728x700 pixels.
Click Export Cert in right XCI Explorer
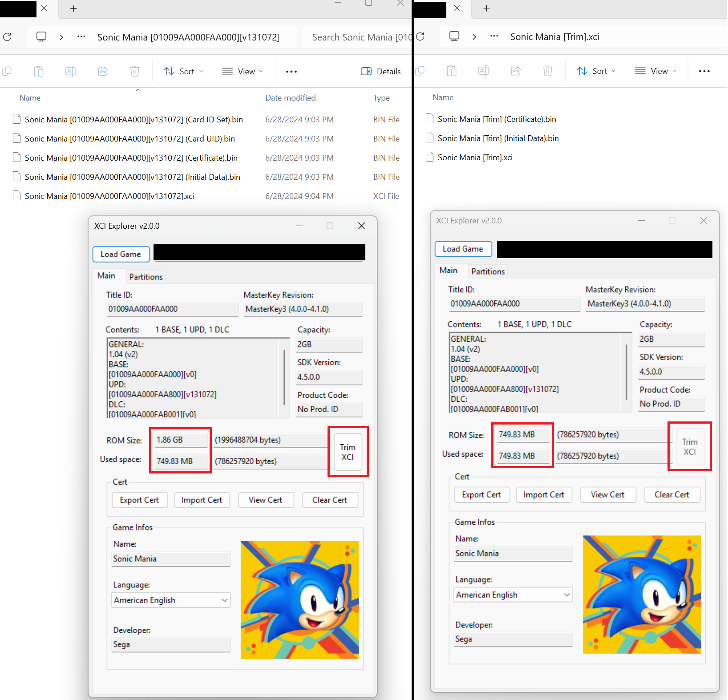point(482,495)
